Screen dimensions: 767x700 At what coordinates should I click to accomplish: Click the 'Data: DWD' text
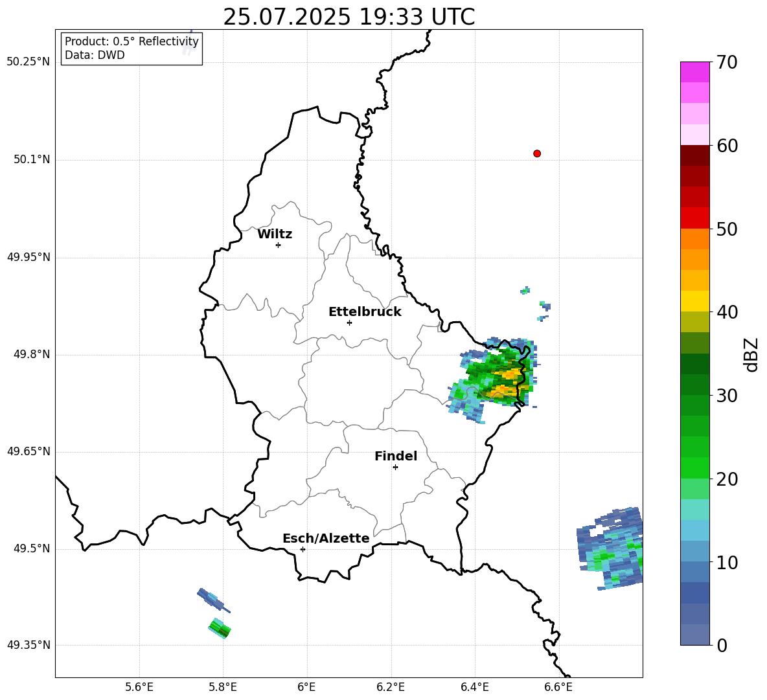(95, 55)
